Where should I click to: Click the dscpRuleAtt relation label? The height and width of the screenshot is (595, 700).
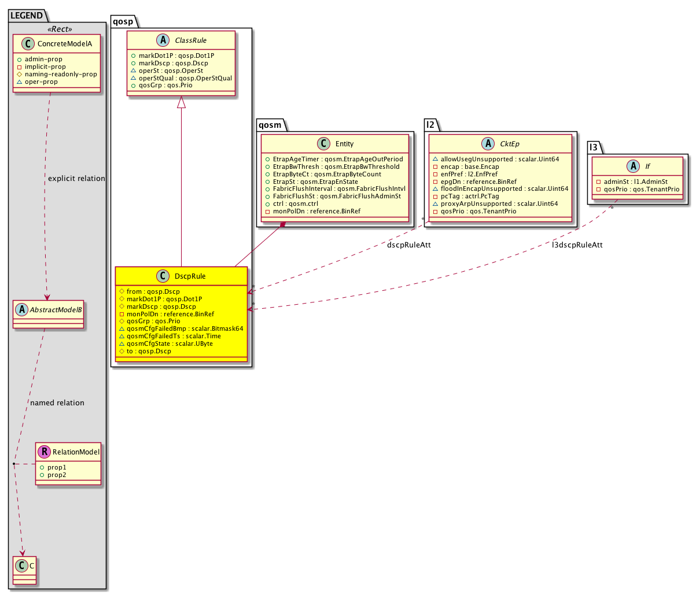point(408,245)
